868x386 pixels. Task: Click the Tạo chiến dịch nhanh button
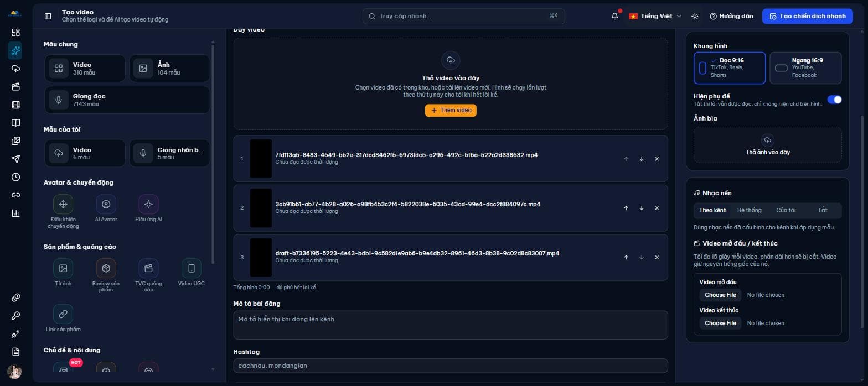808,16
